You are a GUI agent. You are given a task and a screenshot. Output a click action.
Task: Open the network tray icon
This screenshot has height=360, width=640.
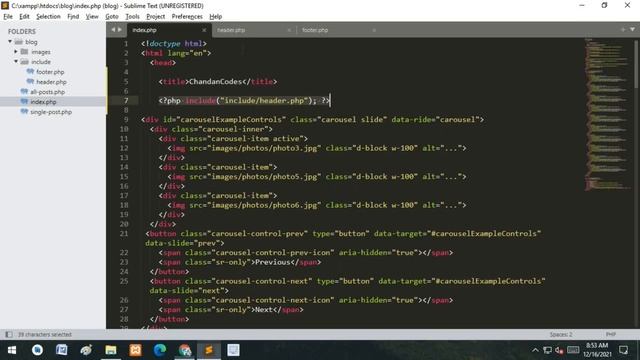click(x=547, y=350)
